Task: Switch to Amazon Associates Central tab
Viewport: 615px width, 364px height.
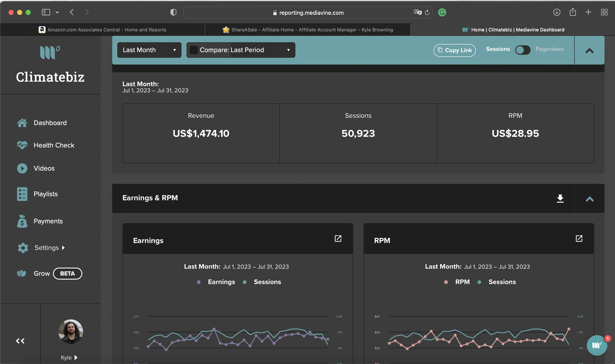Action: (103, 30)
